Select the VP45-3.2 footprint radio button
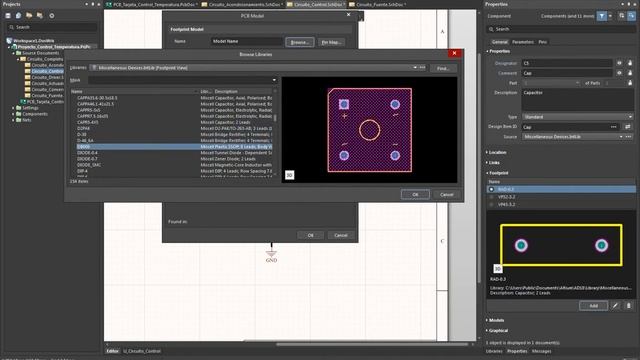Screen dimensions: 640x360 491,204
